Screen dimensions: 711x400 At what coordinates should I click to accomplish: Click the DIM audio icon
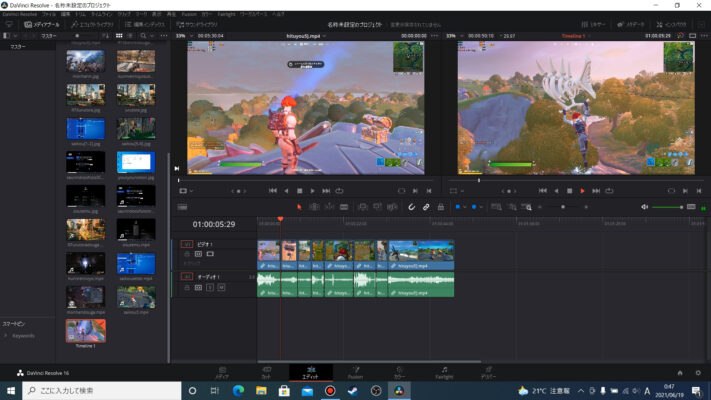691,207
